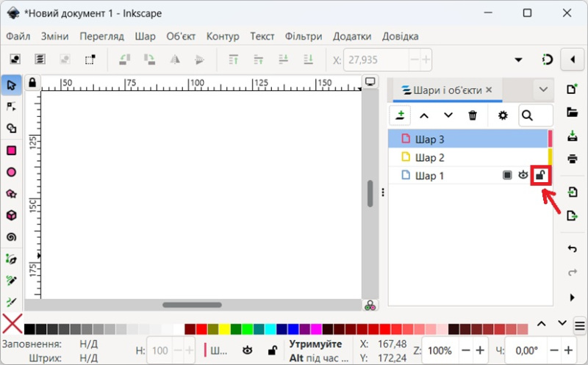Open the Контур menu
Viewport: 588px width, 365px height.
[x=223, y=36]
